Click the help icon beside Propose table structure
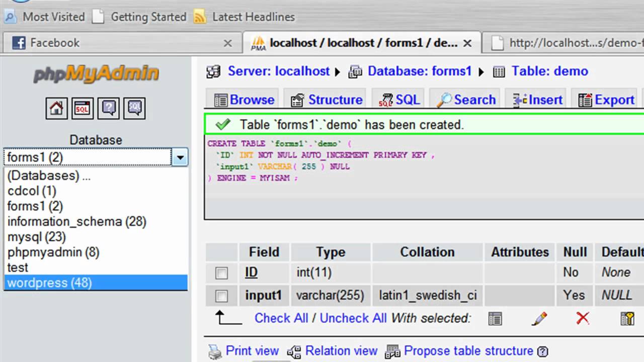The width and height of the screenshot is (644, 362). click(x=542, y=351)
